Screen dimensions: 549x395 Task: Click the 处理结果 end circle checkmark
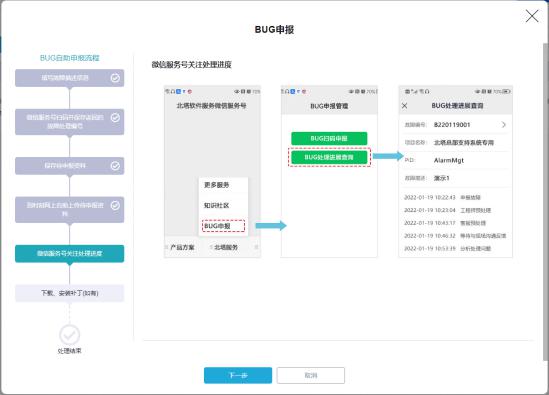coord(69,335)
